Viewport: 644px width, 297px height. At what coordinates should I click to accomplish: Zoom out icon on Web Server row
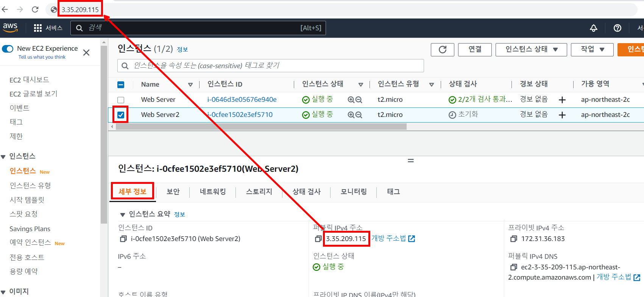(359, 100)
